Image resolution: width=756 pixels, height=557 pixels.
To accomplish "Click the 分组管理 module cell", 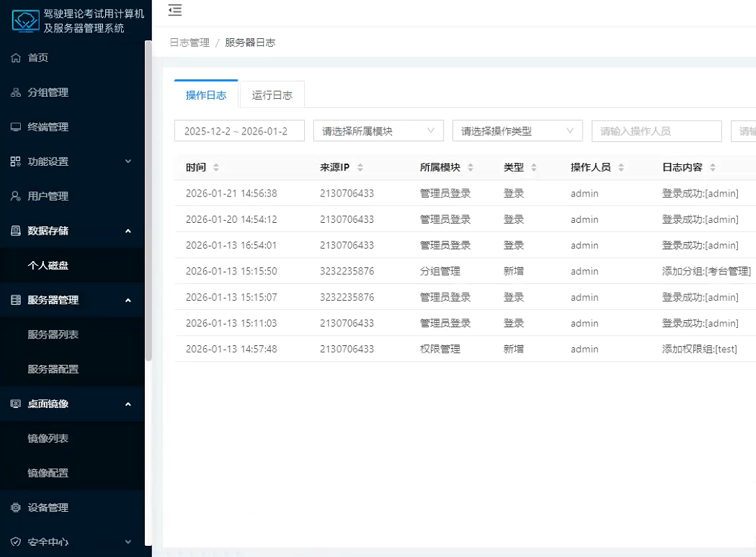I will click(440, 272).
